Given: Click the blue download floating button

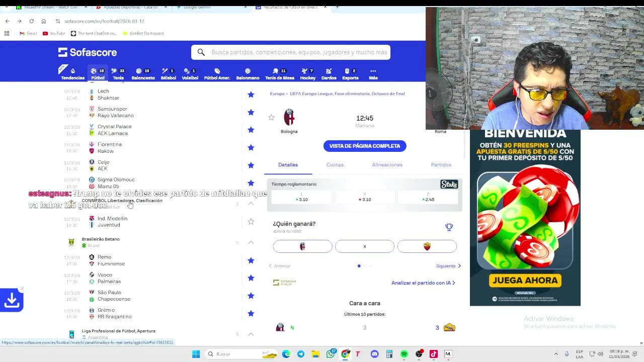Looking at the screenshot, I should (x=12, y=300).
